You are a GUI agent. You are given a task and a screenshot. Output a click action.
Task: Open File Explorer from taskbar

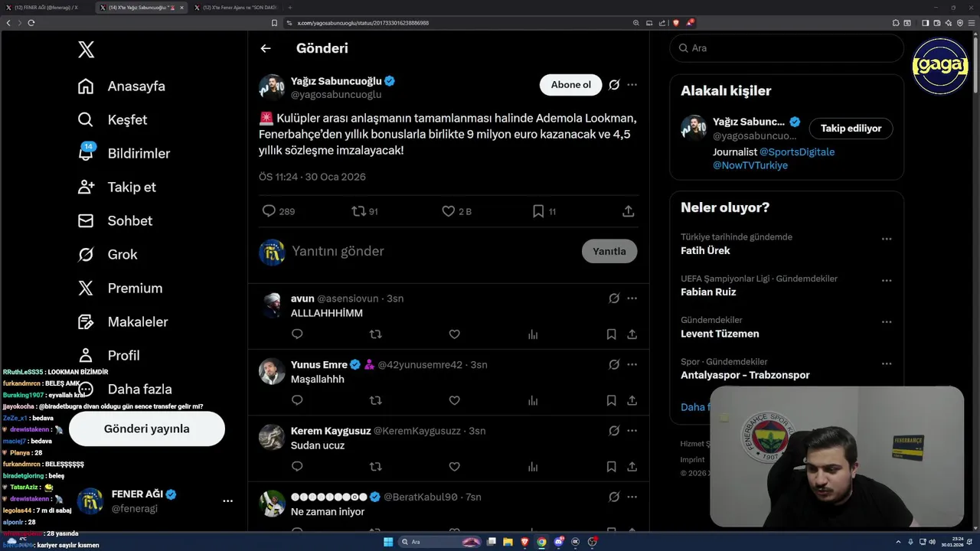tap(508, 542)
